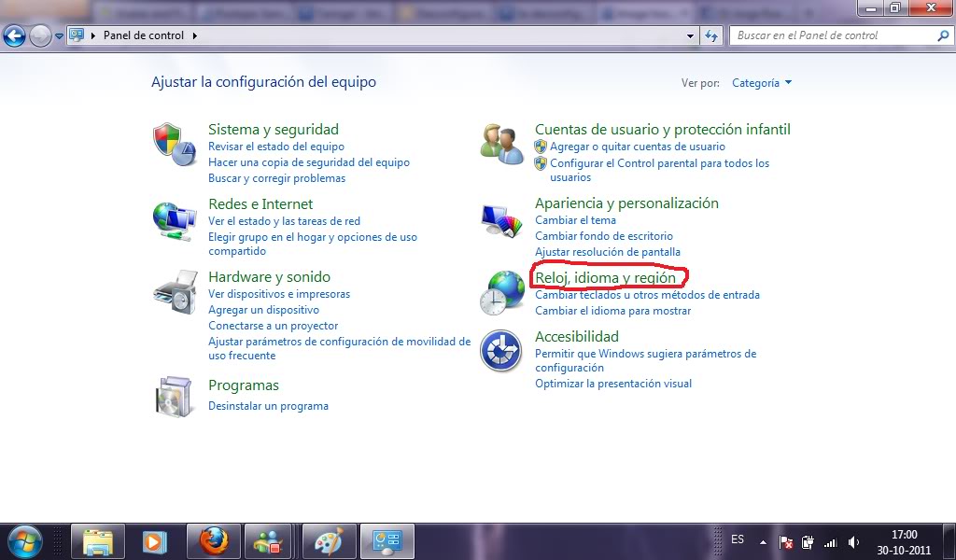Open recent pages dropdown next to Forward button
The image size is (956, 560).
pyautogui.click(x=59, y=36)
